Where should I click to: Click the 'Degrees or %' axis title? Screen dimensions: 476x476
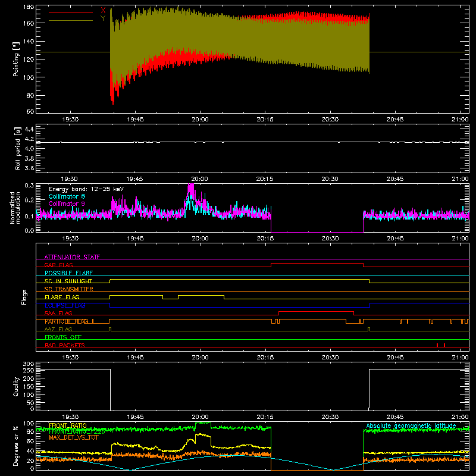click(16, 446)
